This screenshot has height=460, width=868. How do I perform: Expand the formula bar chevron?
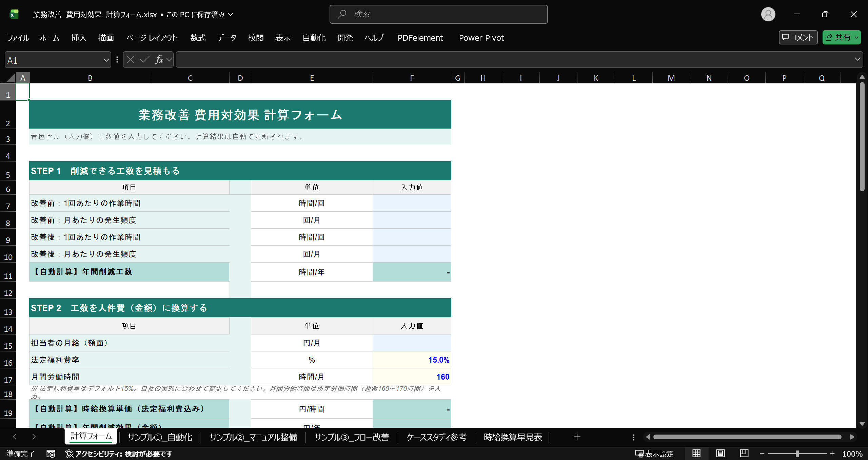tap(857, 59)
